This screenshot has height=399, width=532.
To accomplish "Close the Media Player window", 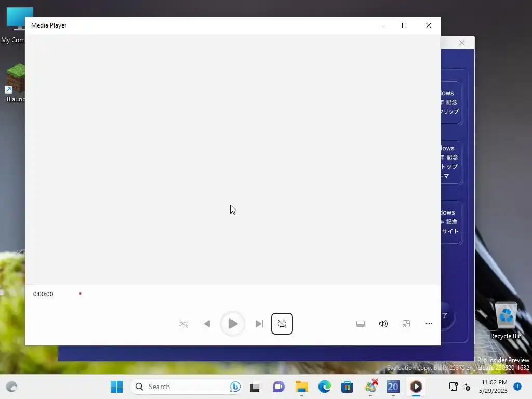I will pyautogui.click(x=429, y=25).
